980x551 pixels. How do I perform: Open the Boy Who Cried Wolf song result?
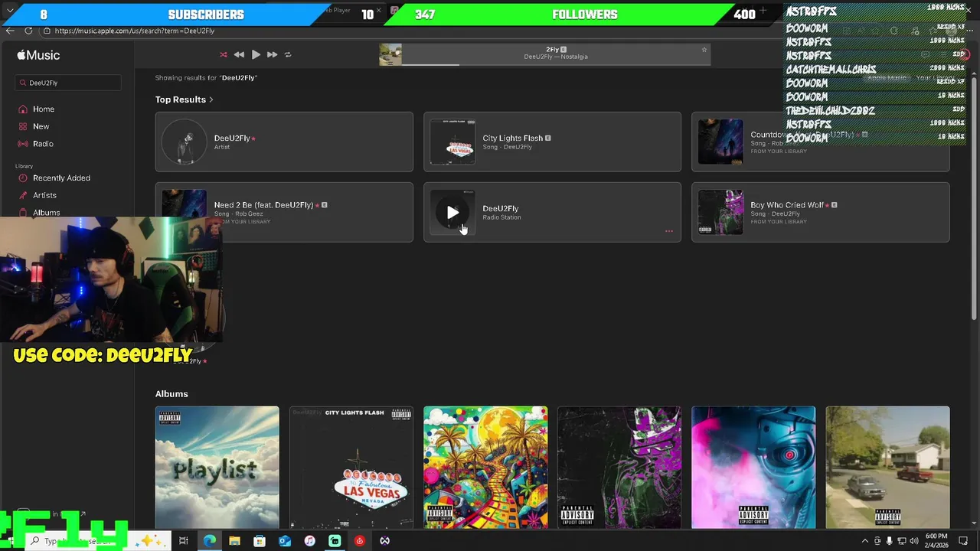click(x=820, y=212)
